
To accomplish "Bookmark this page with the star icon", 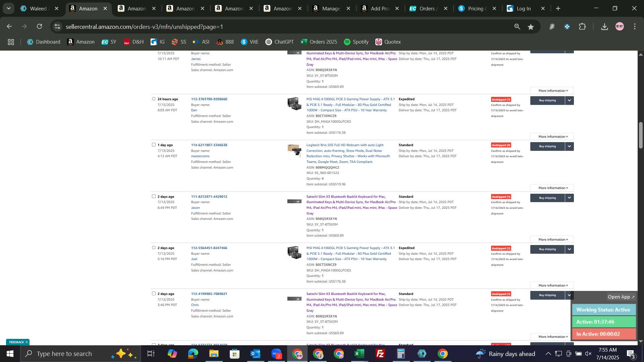I will pyautogui.click(x=531, y=26).
